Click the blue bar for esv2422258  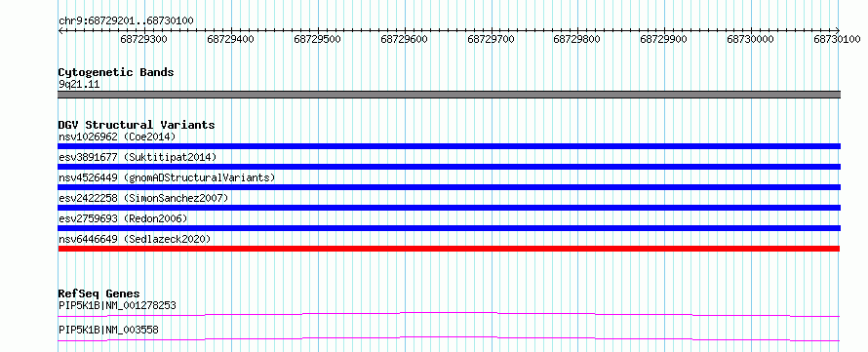[x=450, y=208]
